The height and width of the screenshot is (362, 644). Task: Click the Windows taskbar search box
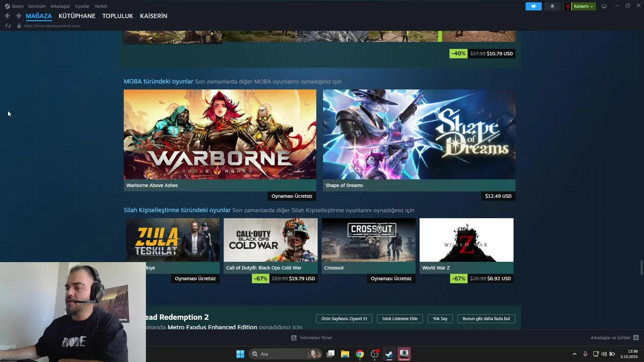point(285,354)
